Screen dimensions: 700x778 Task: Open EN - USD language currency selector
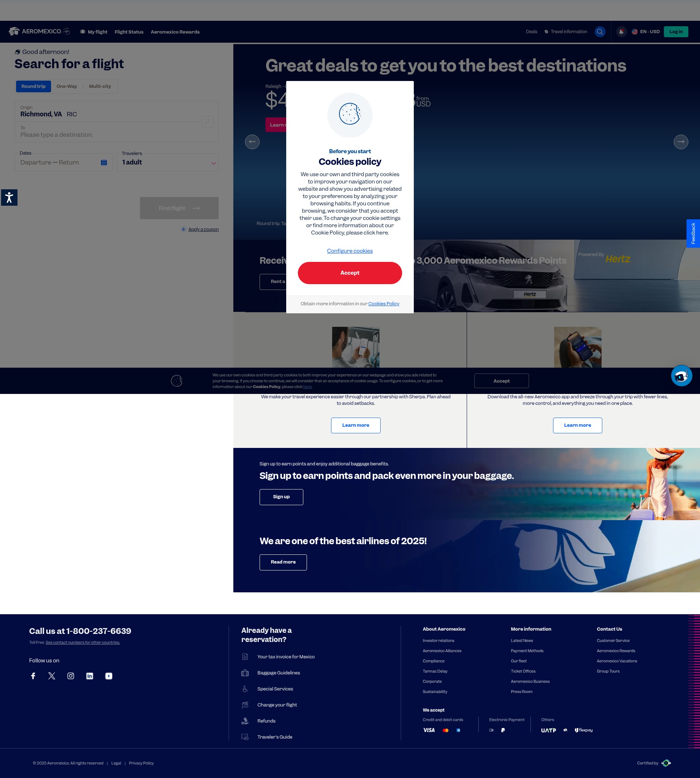[x=645, y=32]
